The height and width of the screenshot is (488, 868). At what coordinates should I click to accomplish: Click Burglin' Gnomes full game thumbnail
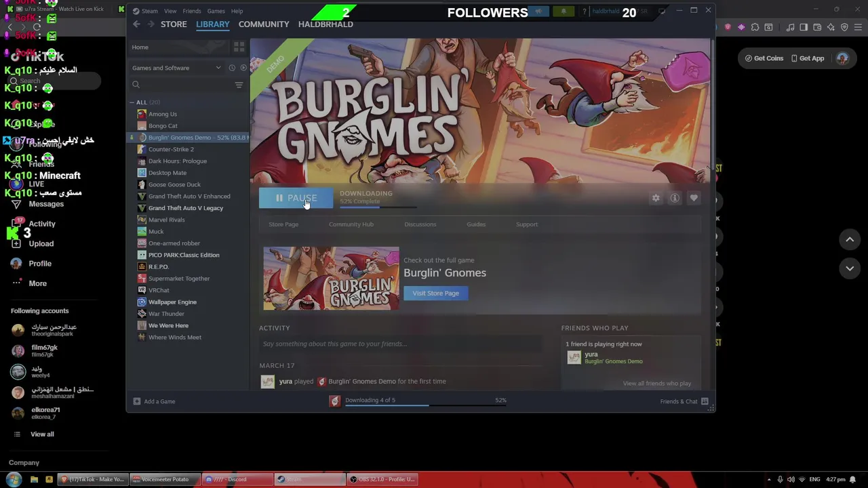pyautogui.click(x=331, y=279)
